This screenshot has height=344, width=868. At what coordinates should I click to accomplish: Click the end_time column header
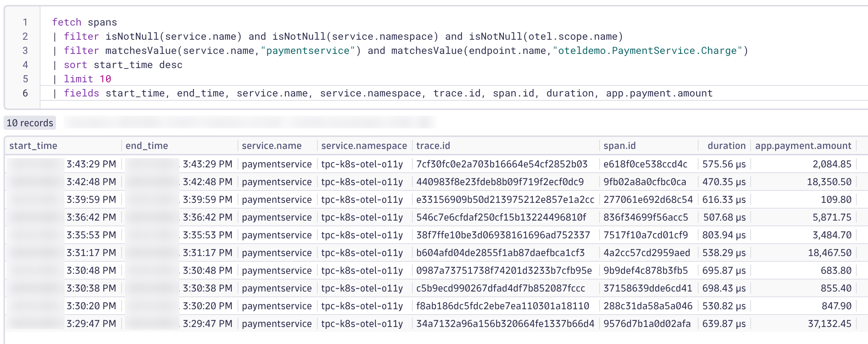[147, 145]
